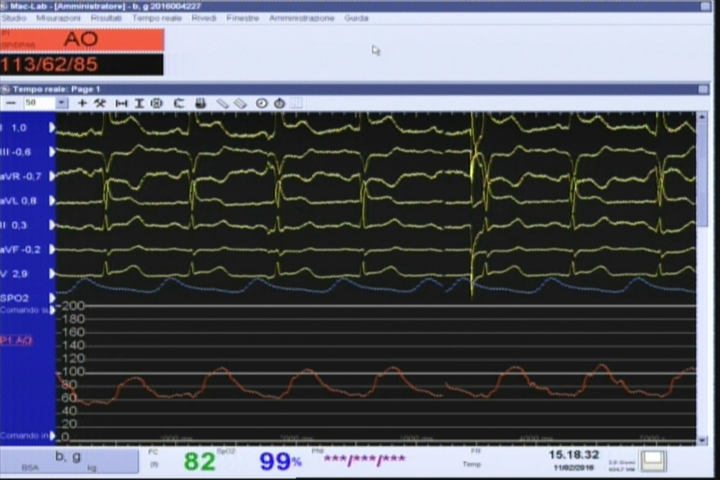Click the grid icon at toolbar end
Screen dimensions: 720x480
point(296,103)
